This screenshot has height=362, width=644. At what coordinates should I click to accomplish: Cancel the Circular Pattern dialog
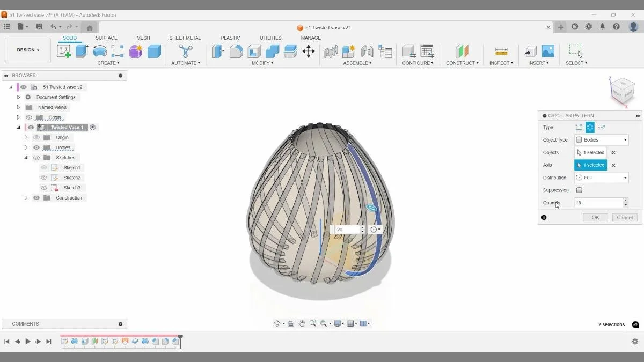625,217
